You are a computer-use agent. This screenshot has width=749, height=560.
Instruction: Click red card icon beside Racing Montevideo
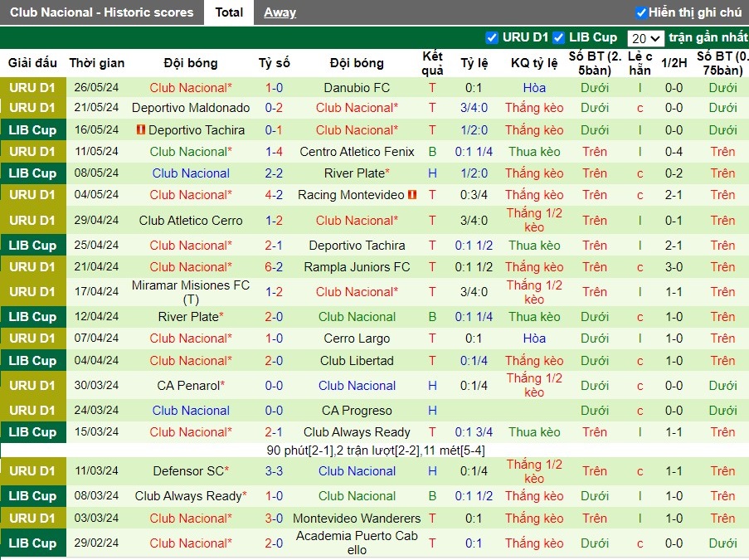point(412,195)
